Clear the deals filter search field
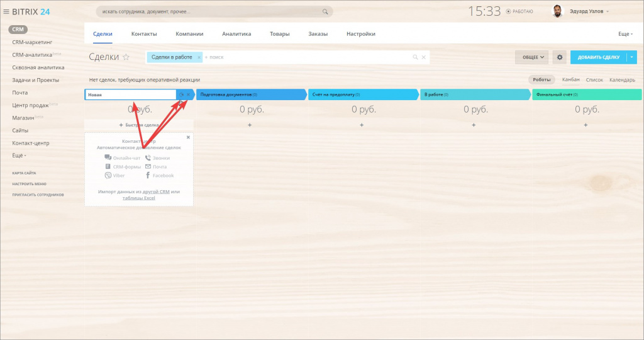 coord(423,57)
